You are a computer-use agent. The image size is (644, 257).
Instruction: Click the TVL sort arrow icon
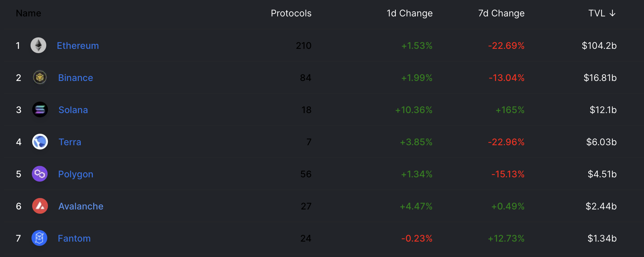tap(612, 13)
